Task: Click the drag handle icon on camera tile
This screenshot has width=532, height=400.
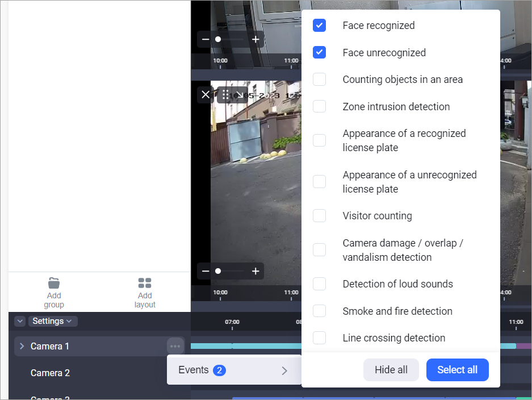Action: click(225, 95)
